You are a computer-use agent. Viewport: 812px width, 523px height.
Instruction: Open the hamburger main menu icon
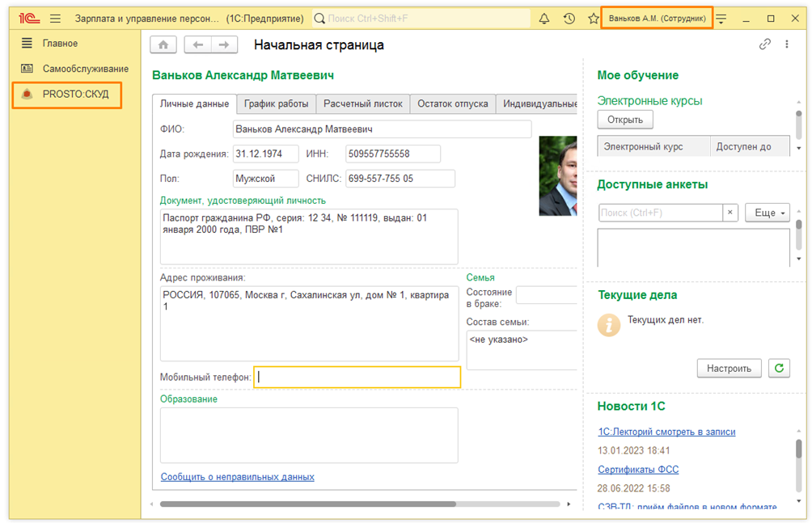55,19
